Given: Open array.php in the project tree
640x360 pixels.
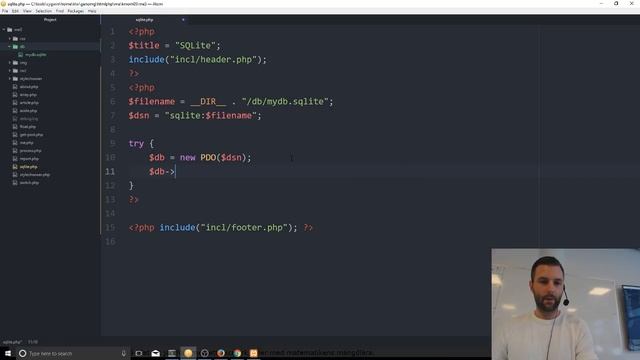Looking at the screenshot, I should 28,95.
